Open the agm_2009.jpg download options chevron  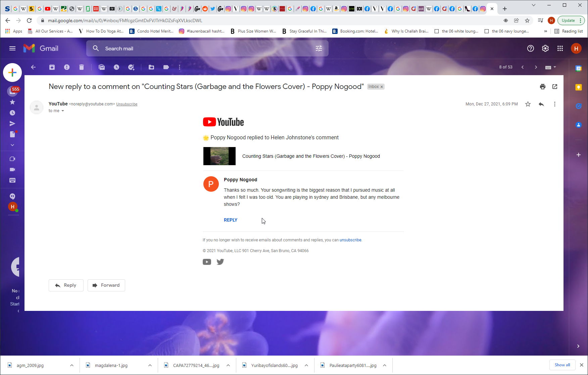coord(72,365)
